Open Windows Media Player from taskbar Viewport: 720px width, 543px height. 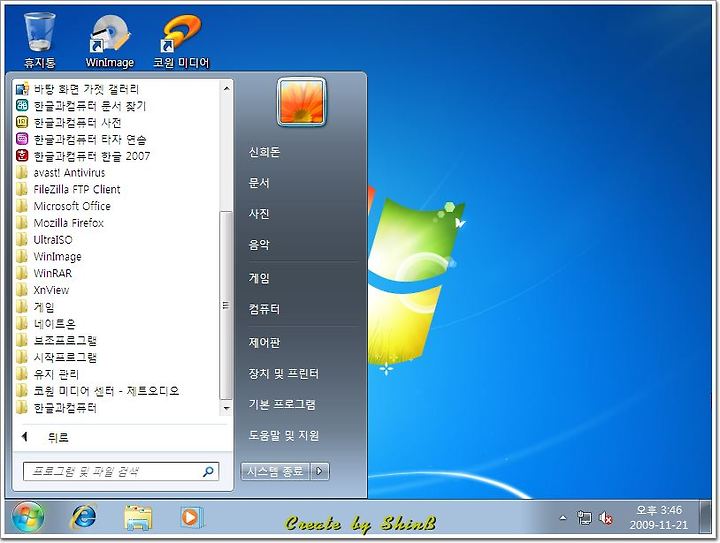(191, 517)
